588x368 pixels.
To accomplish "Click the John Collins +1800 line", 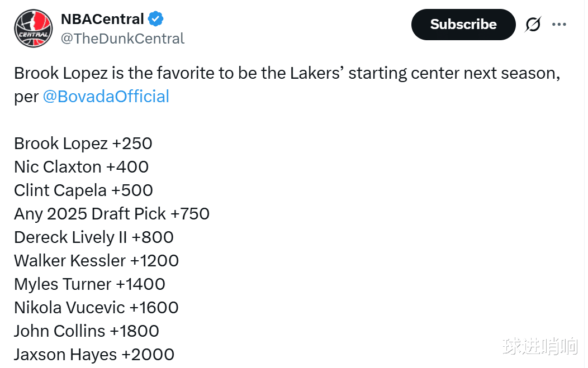I will click(87, 331).
